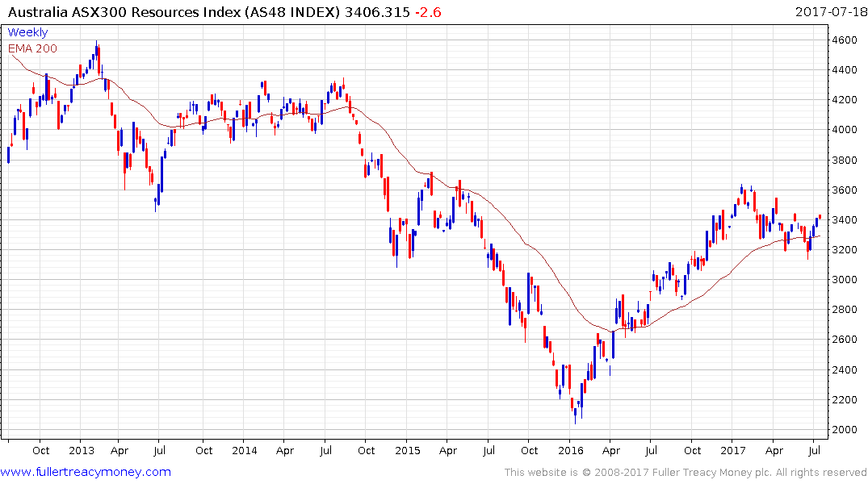Click the 3200 price axis label
The width and height of the screenshot is (868, 484).
[845, 249]
